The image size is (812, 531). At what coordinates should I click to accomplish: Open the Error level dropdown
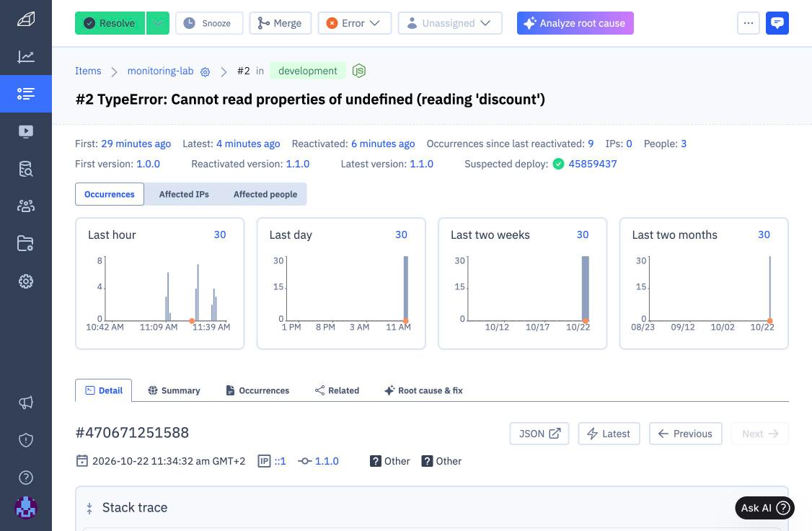point(355,23)
